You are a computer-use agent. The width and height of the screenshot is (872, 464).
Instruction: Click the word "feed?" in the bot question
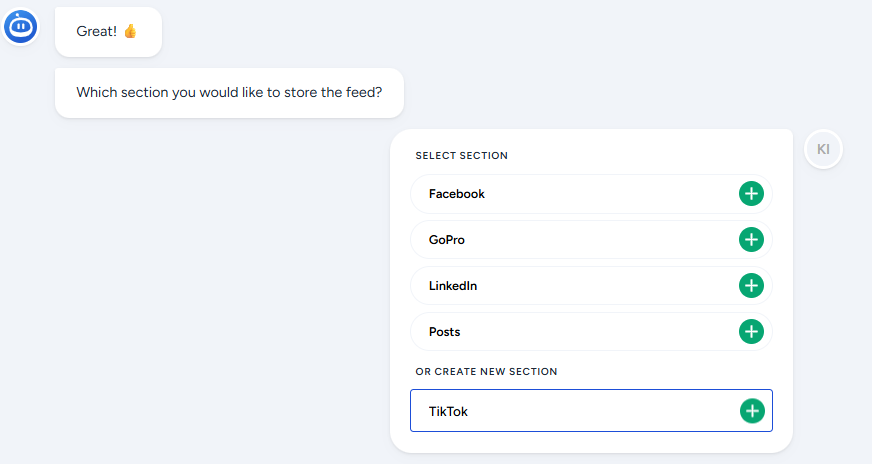click(362, 93)
